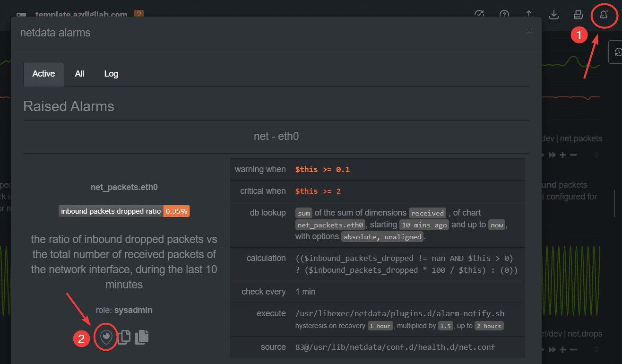Click the print dashboard icon
This screenshot has height=364, width=622.
578,15
